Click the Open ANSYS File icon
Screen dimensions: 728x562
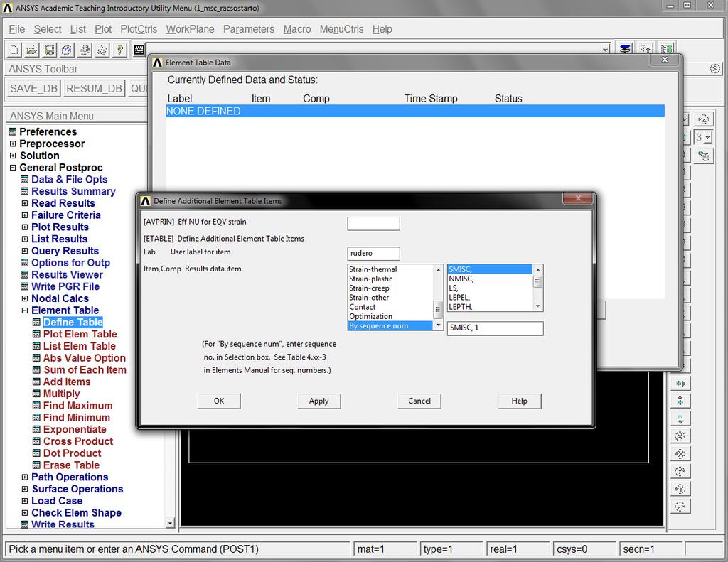tap(32, 50)
